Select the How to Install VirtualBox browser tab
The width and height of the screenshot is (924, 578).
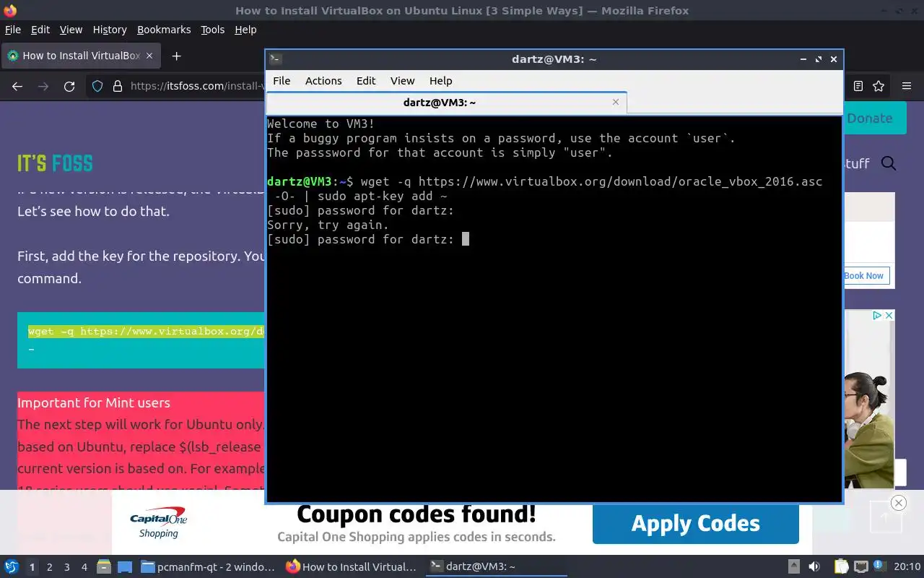click(x=79, y=56)
